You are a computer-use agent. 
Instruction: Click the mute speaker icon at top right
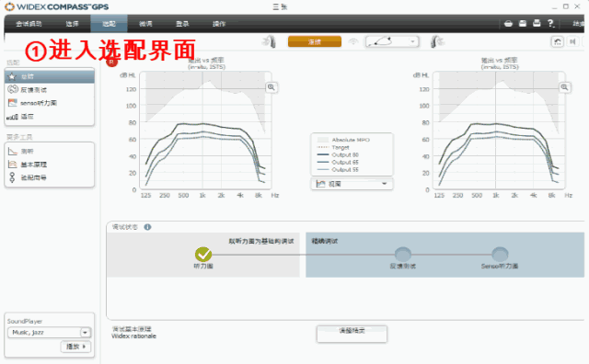coord(572,41)
